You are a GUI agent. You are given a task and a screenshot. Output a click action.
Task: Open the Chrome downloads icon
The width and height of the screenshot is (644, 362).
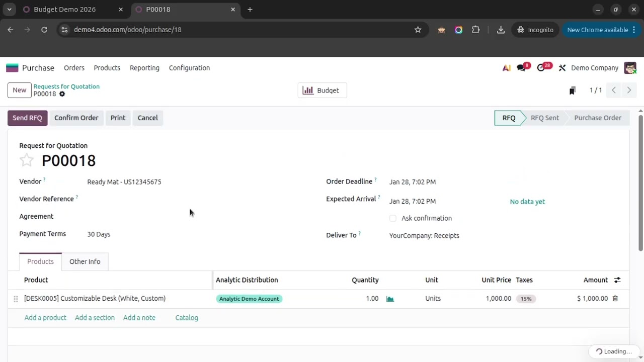pyautogui.click(x=501, y=30)
